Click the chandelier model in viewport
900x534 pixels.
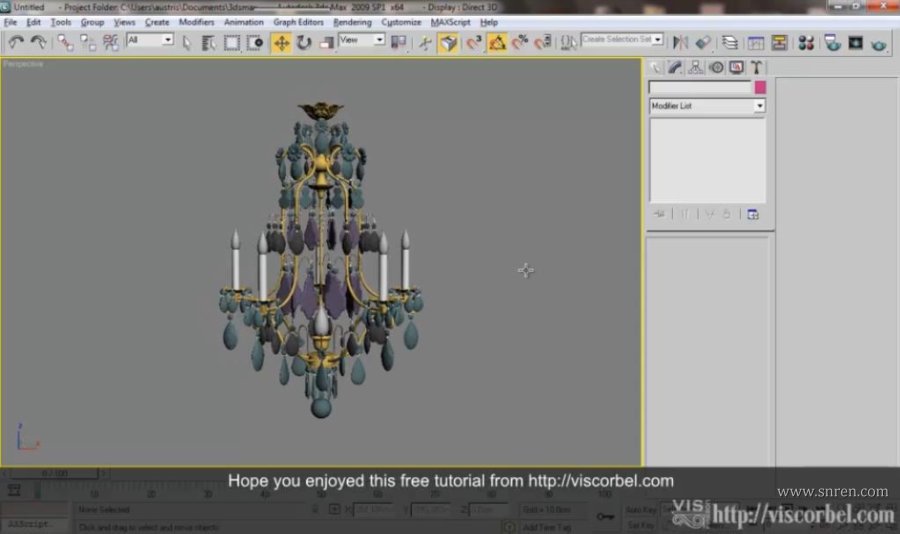click(x=321, y=260)
